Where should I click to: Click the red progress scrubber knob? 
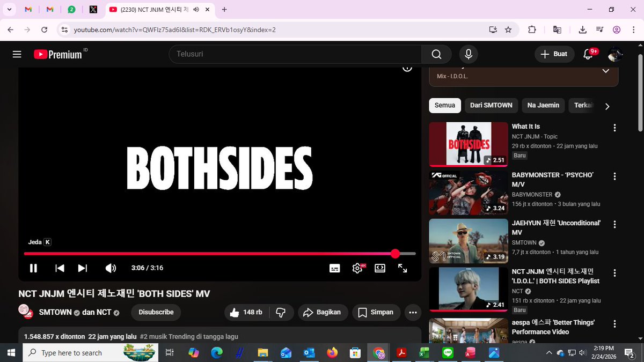pyautogui.click(x=395, y=254)
